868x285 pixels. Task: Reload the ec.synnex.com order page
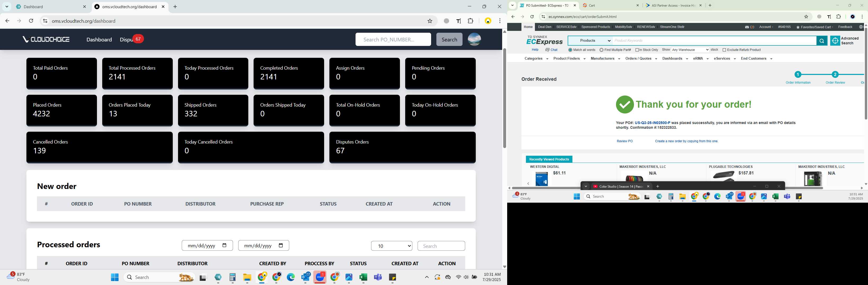tap(532, 16)
